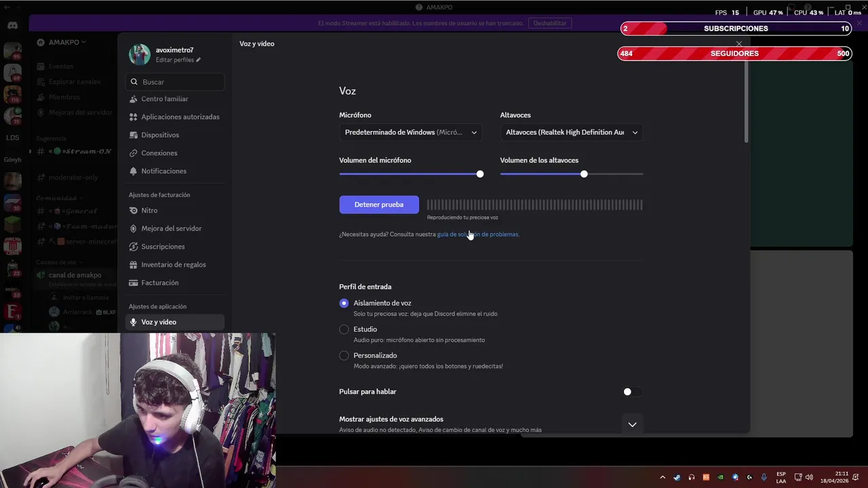Open the guía de solución de problemas link
This screenshot has height=488, width=868.
pyautogui.click(x=477, y=235)
